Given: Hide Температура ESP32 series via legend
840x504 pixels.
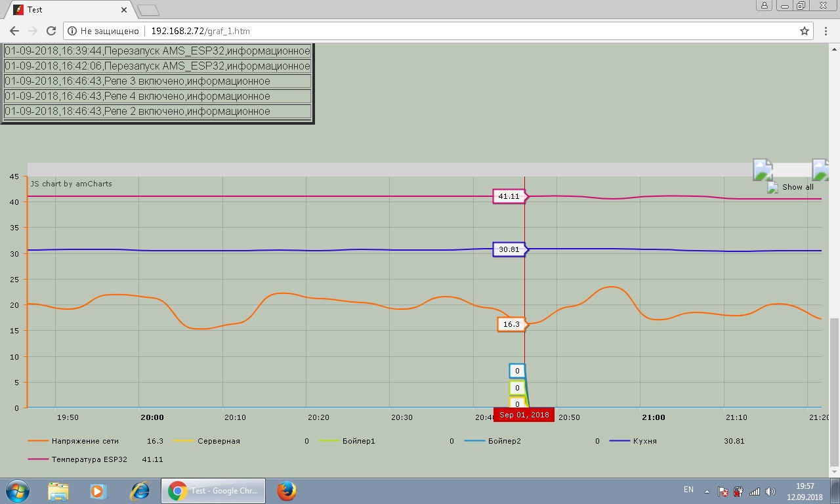Looking at the screenshot, I should pyautogui.click(x=89, y=459).
